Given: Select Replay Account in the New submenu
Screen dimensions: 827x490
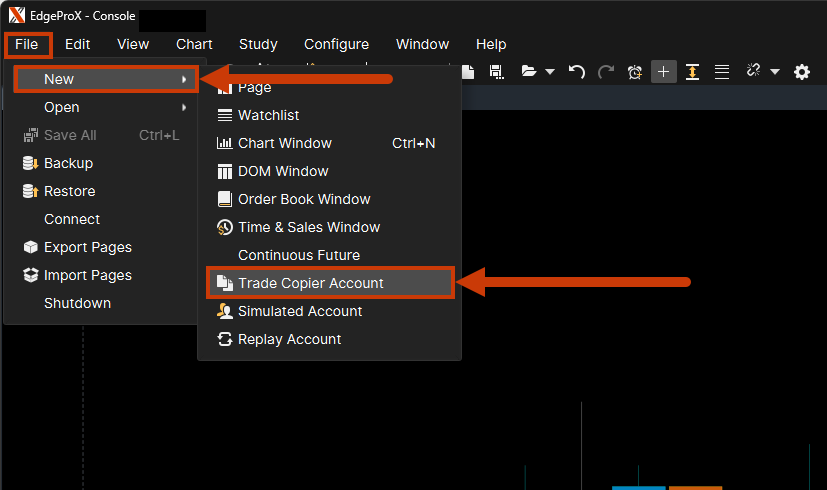Looking at the screenshot, I should tap(289, 339).
